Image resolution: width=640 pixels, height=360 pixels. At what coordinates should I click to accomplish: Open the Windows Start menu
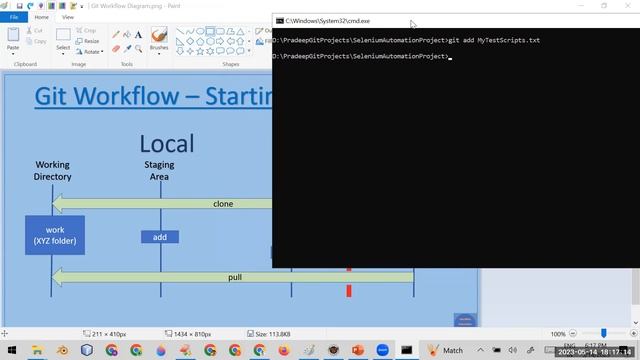(12, 350)
